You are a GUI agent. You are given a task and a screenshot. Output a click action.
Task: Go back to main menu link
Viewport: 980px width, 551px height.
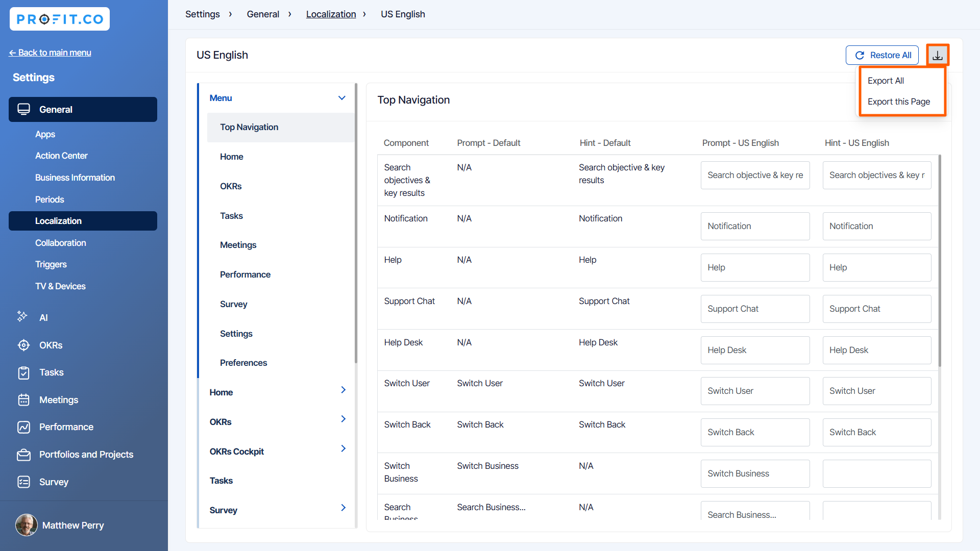(x=50, y=53)
